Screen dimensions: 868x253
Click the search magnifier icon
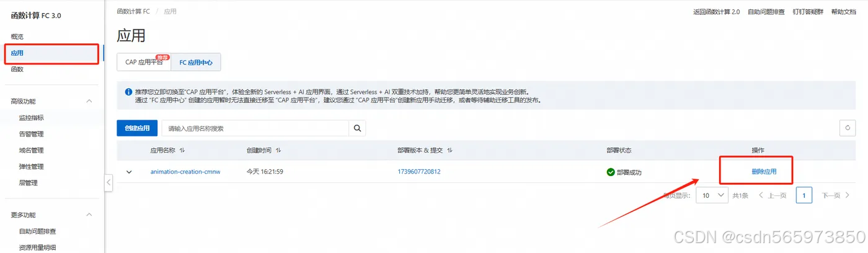click(357, 128)
